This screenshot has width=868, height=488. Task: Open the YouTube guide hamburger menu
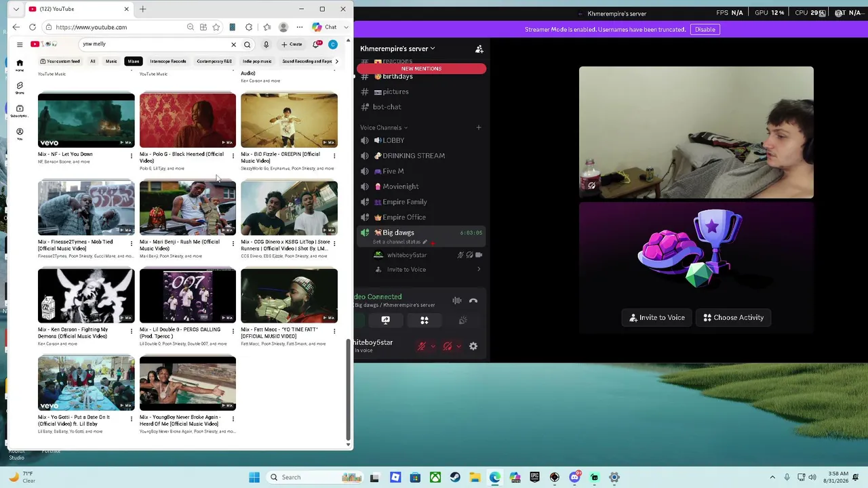[20, 45]
